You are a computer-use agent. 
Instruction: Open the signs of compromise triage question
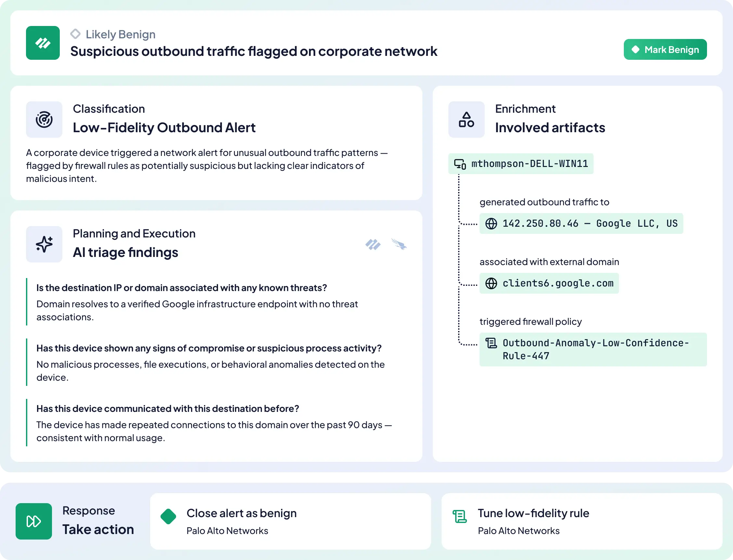point(209,348)
